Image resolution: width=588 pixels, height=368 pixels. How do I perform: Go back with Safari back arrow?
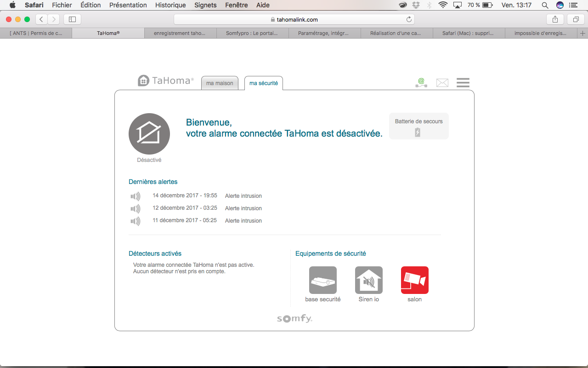click(x=41, y=19)
